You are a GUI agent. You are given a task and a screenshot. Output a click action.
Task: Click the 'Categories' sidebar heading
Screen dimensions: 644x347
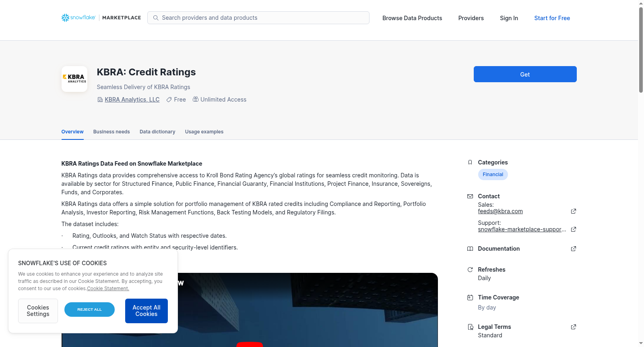click(x=493, y=162)
